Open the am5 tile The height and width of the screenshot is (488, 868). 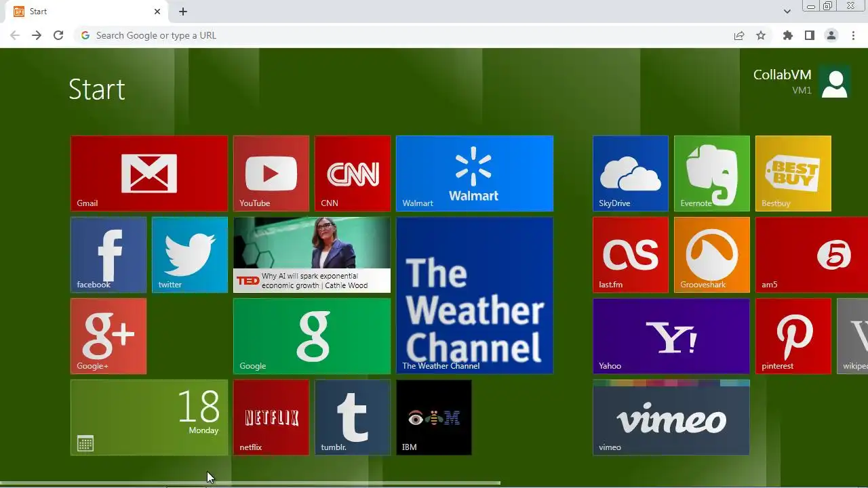(x=812, y=255)
